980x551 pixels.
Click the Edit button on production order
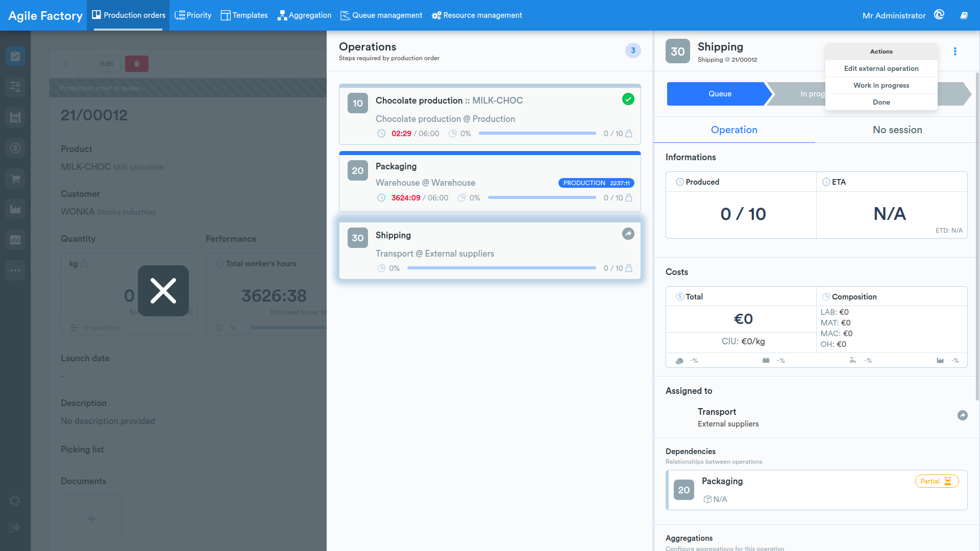click(x=107, y=64)
